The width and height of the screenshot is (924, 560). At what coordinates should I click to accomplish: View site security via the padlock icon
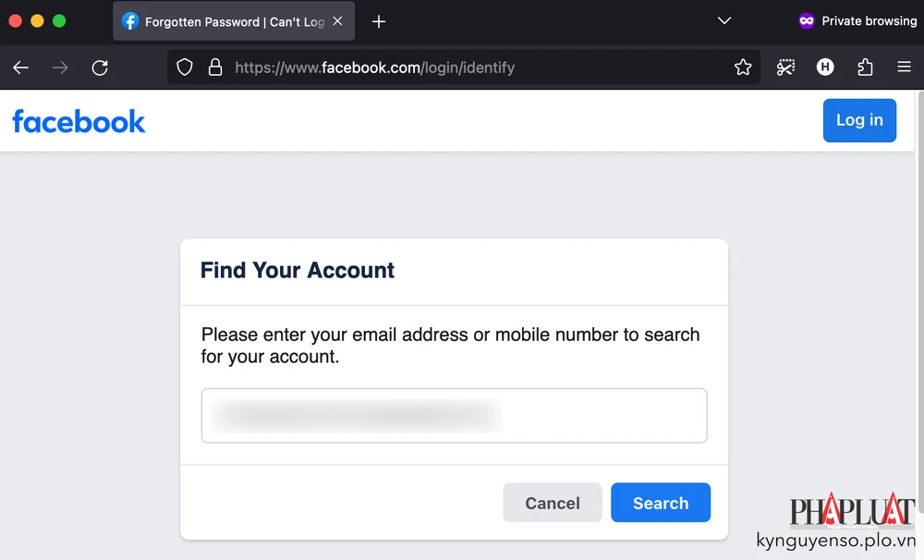point(215,67)
